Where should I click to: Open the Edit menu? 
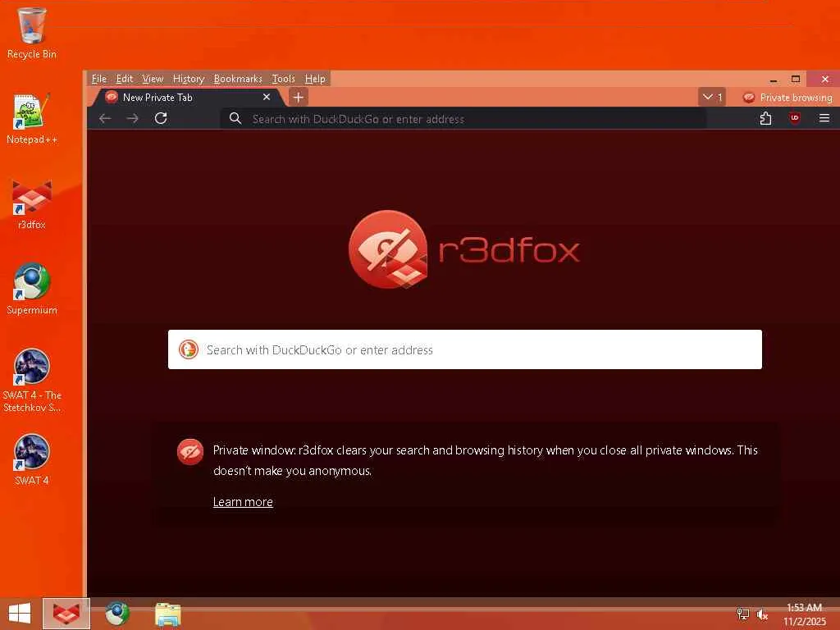tap(125, 79)
